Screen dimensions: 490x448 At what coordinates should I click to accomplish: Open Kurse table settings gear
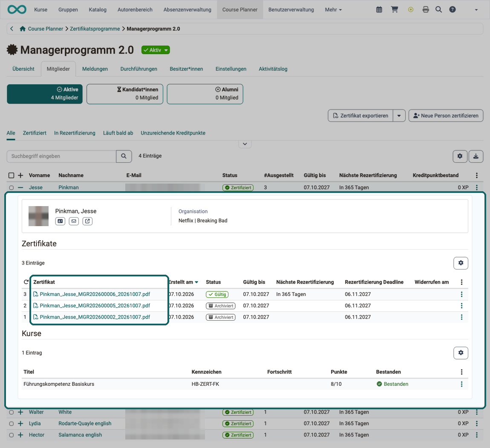461,353
